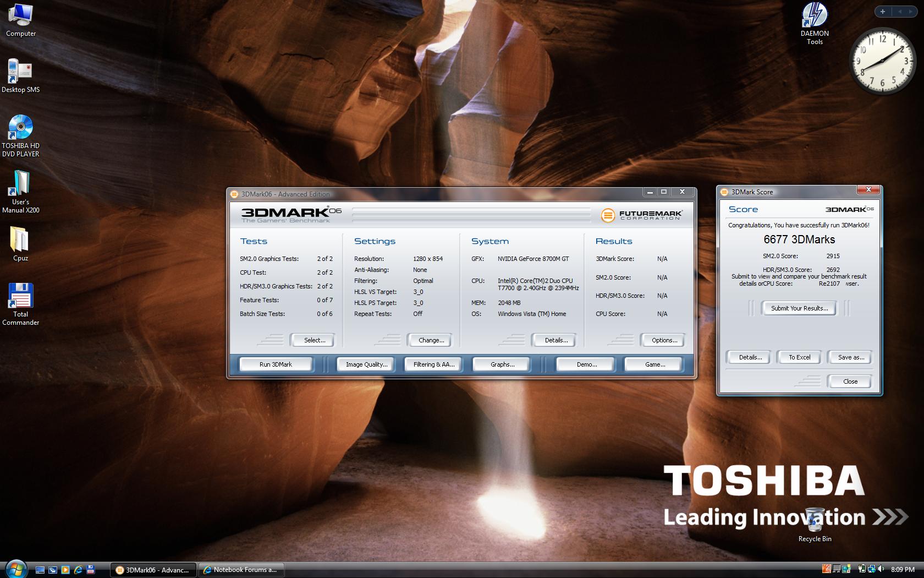Click the 6677 3DMarks score text
This screenshot has height=578, width=924.
tap(799, 239)
